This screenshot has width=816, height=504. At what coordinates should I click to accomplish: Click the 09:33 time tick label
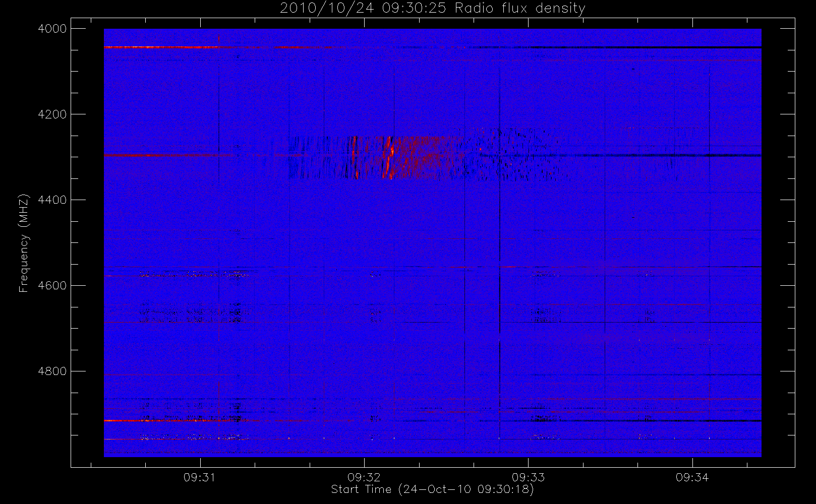pos(528,477)
